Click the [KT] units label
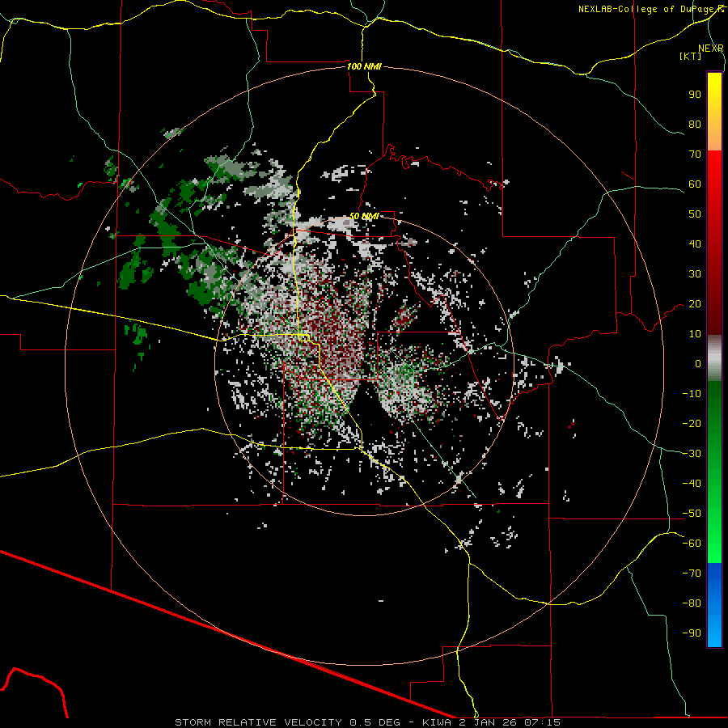 tap(691, 56)
